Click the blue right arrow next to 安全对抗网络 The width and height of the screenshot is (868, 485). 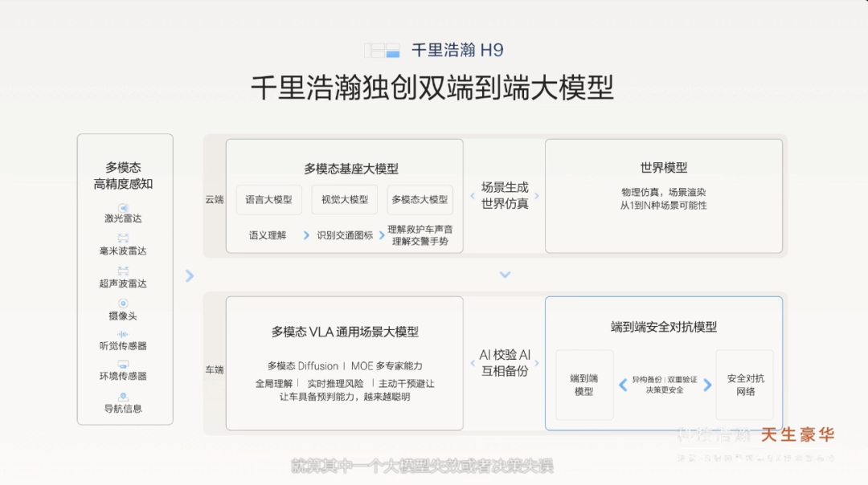[707, 385]
